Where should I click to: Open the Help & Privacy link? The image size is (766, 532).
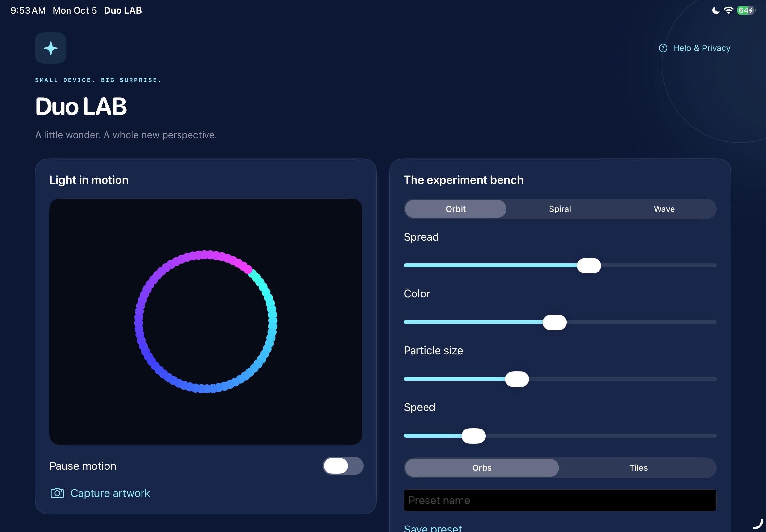695,48
